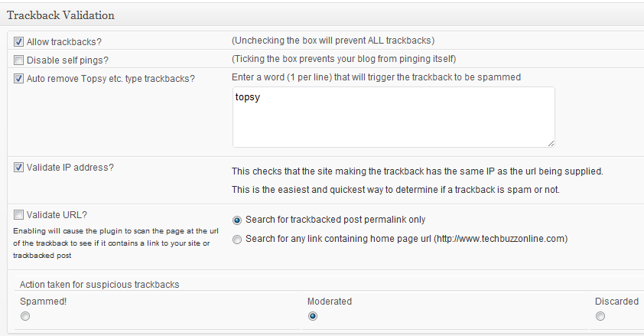Click the 'Action taken for suspicious trackbacks' heading
Screen dimensions: 644x336
(99, 284)
